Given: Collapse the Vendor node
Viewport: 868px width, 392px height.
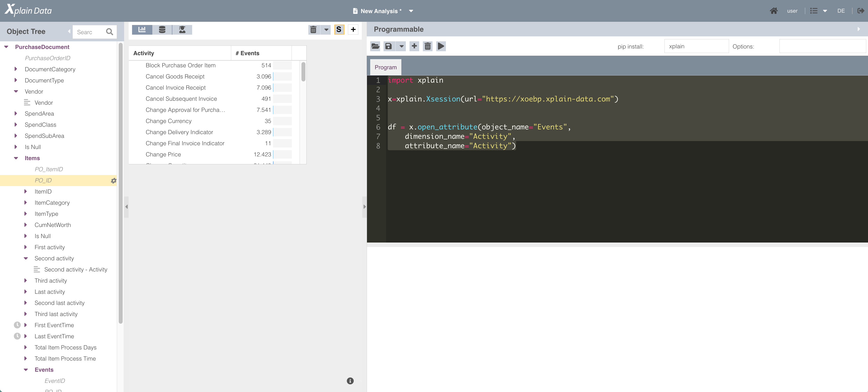Looking at the screenshot, I should pos(16,91).
